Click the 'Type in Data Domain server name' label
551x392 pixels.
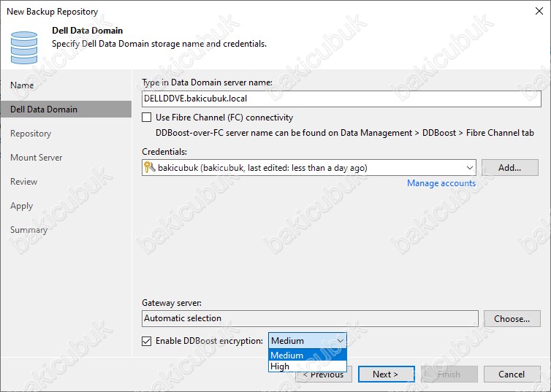point(207,82)
